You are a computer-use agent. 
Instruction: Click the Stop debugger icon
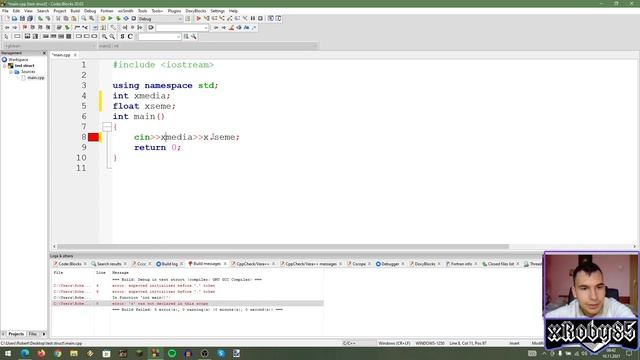[260, 19]
